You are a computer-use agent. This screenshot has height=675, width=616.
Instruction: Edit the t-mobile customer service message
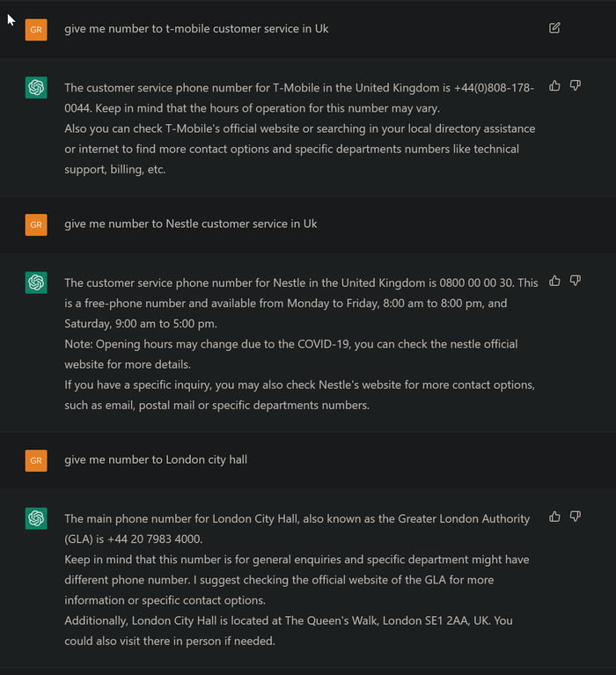click(x=554, y=28)
